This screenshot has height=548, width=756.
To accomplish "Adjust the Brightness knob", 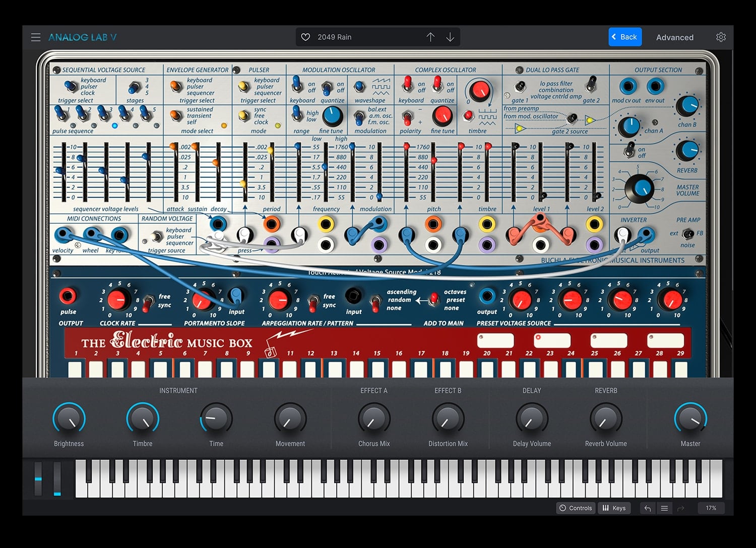I will [x=69, y=419].
